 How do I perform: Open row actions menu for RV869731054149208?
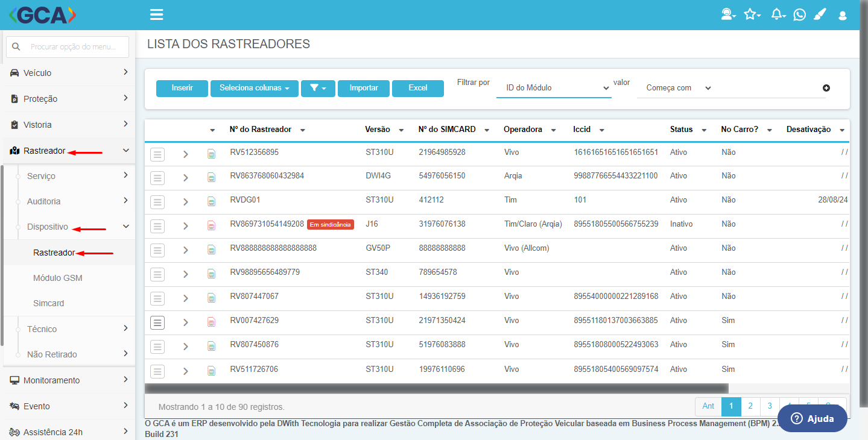pyautogui.click(x=157, y=226)
